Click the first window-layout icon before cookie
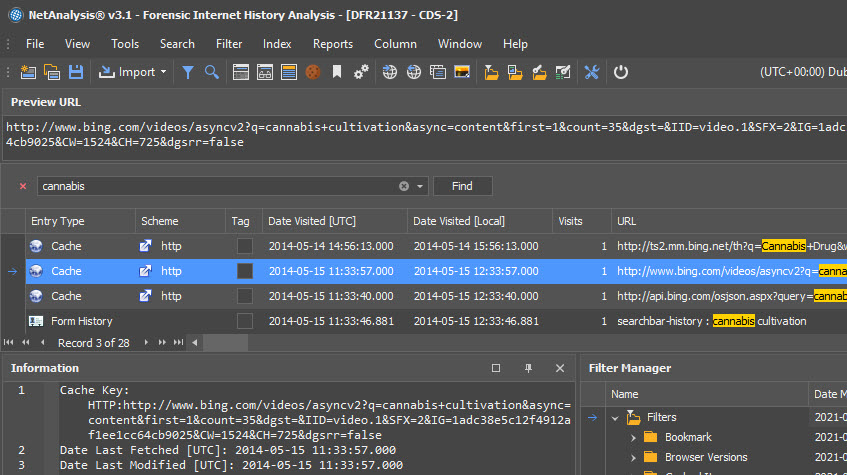 click(241, 72)
